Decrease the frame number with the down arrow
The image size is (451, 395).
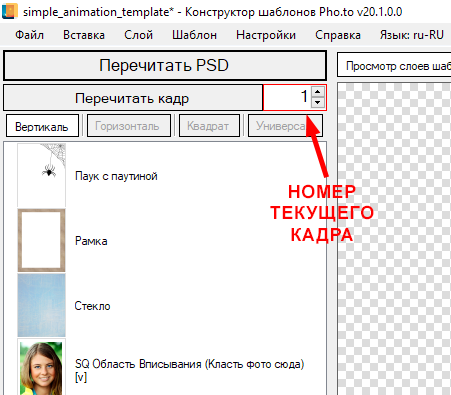pos(318,102)
